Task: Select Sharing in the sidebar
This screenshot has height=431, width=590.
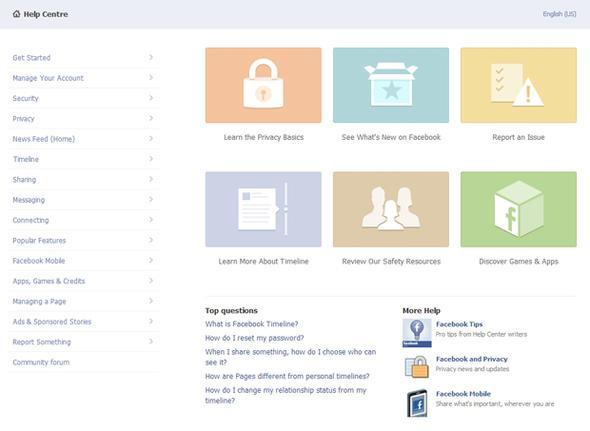Action: tap(24, 180)
